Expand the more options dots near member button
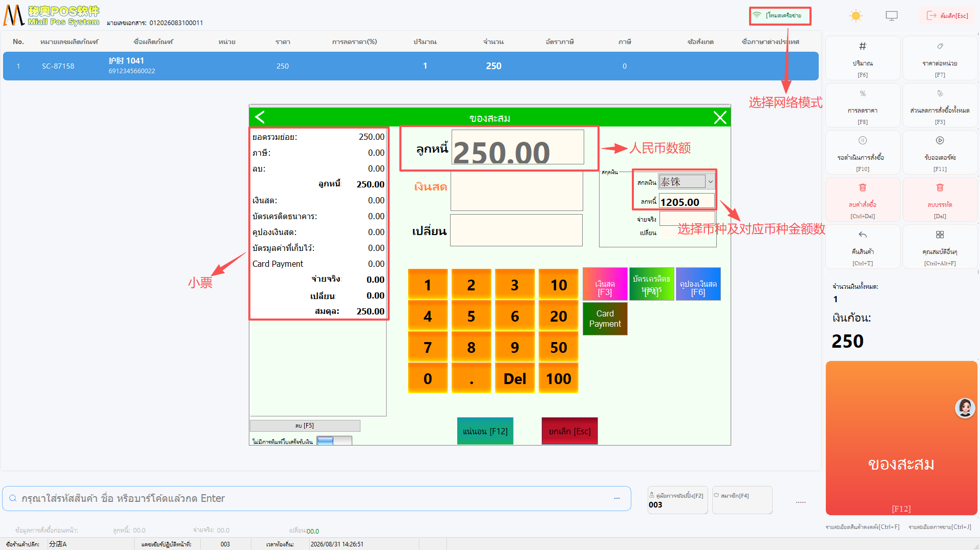This screenshot has height=550, width=980. click(x=801, y=502)
